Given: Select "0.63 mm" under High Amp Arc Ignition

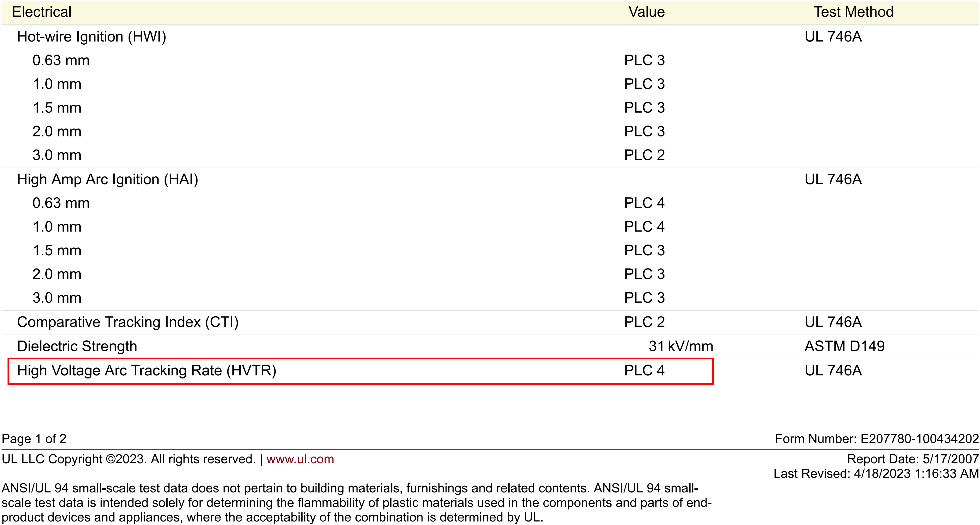Looking at the screenshot, I should tap(61, 203).
